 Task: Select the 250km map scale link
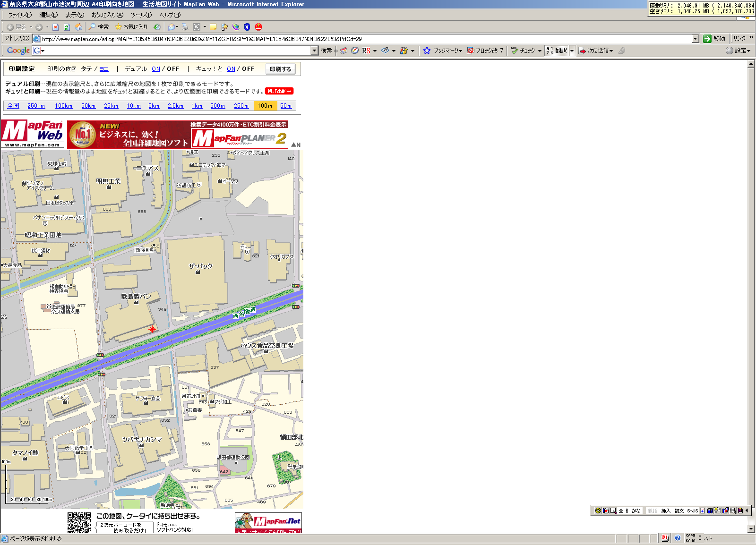[x=36, y=106]
